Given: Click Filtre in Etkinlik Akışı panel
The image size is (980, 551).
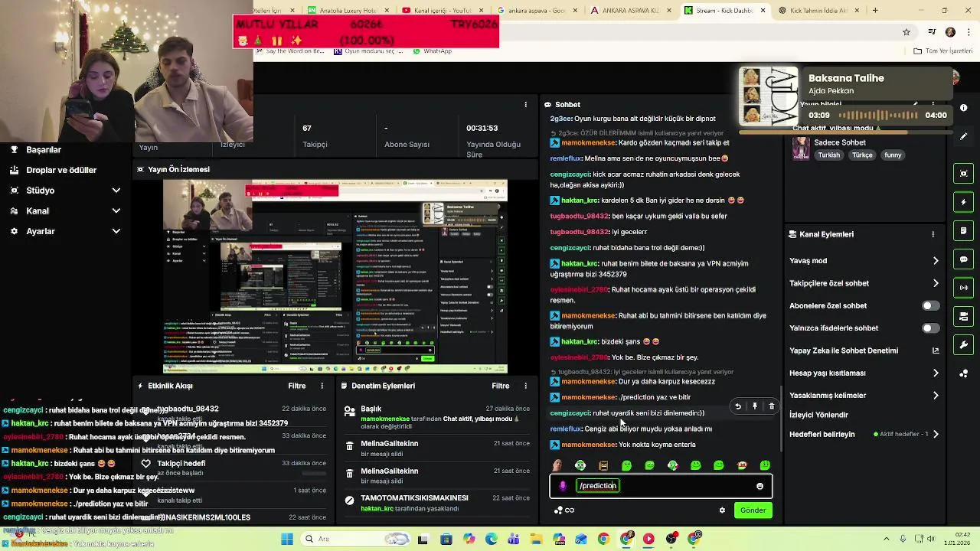Looking at the screenshot, I should 297,386.
